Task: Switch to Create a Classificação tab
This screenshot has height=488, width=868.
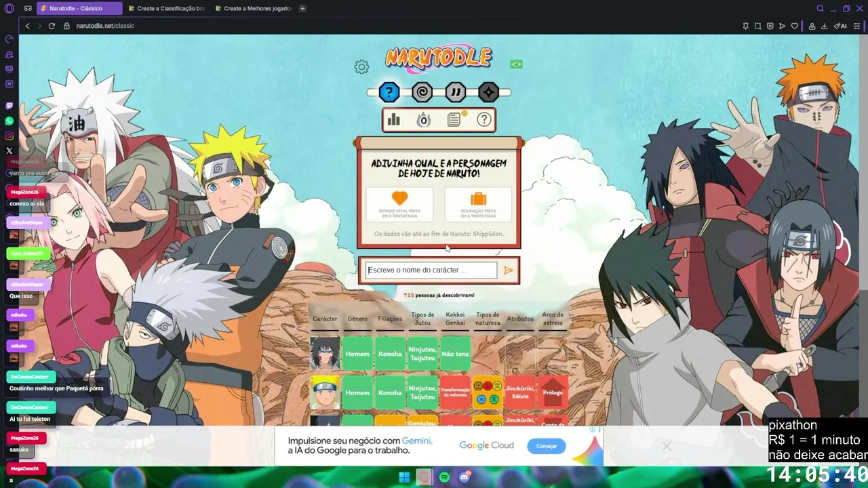Action: (167, 9)
